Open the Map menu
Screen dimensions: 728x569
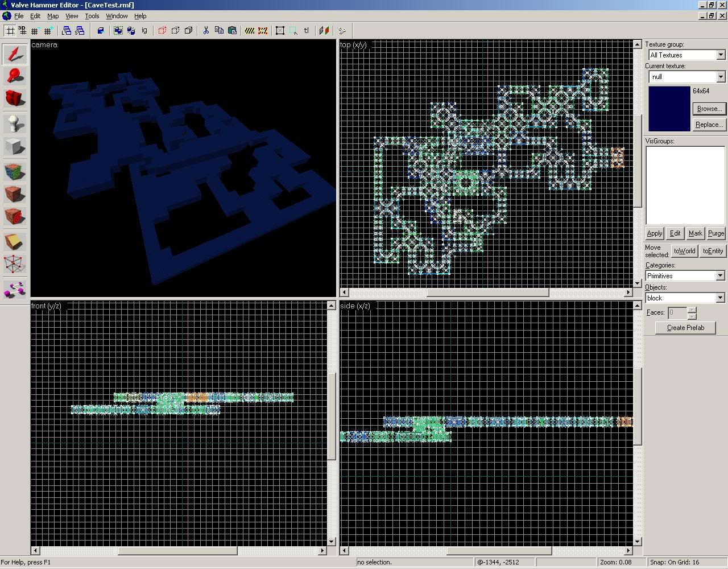(53, 16)
